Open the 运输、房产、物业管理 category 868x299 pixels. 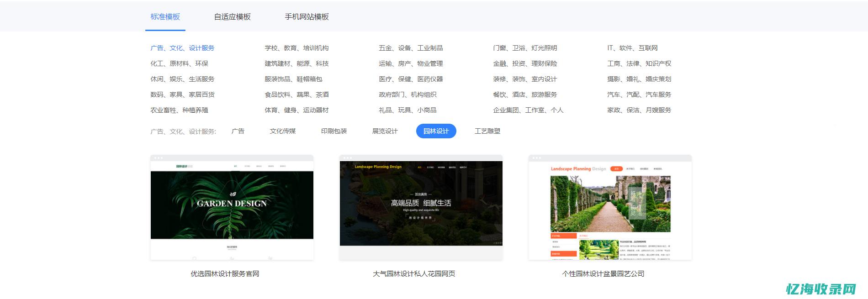click(x=411, y=63)
